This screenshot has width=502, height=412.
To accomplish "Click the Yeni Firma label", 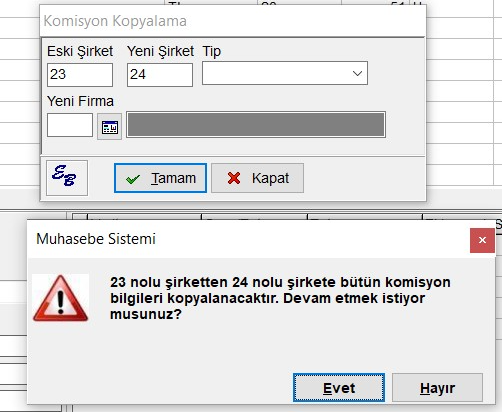I will (x=80, y=101).
